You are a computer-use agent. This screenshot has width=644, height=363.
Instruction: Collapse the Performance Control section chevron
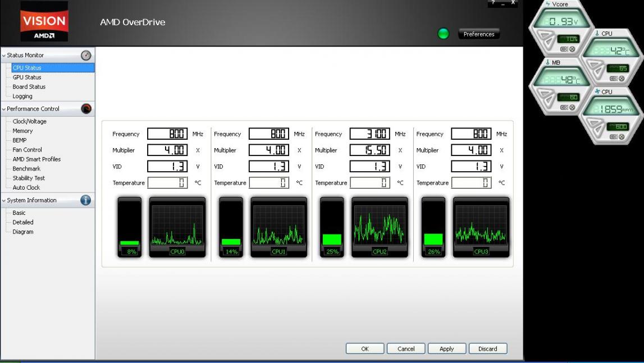click(4, 109)
